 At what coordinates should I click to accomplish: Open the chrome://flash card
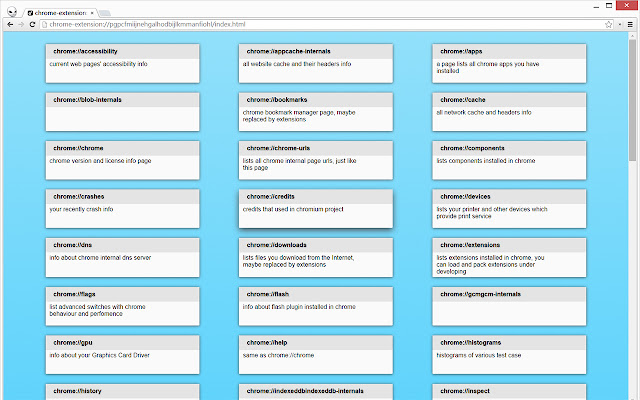coord(316,306)
